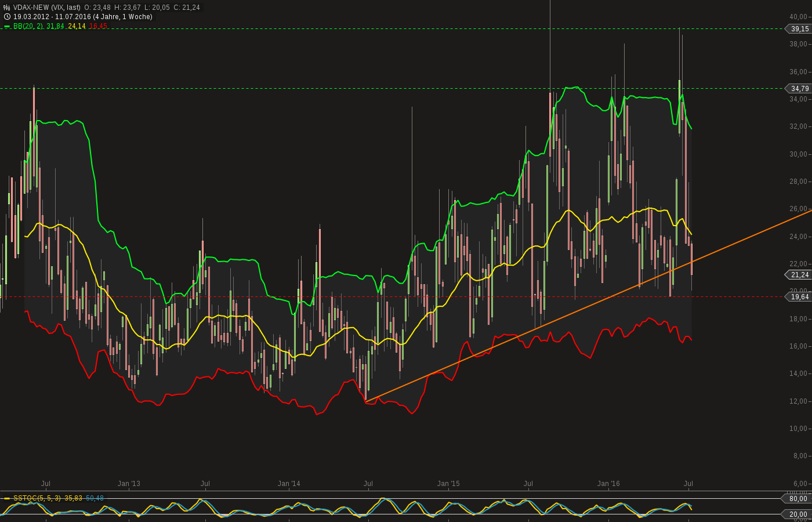The height and width of the screenshot is (522, 812).
Task: Toggle the SSTOC(5, 5, 3) indicator label
Action: tap(39, 498)
